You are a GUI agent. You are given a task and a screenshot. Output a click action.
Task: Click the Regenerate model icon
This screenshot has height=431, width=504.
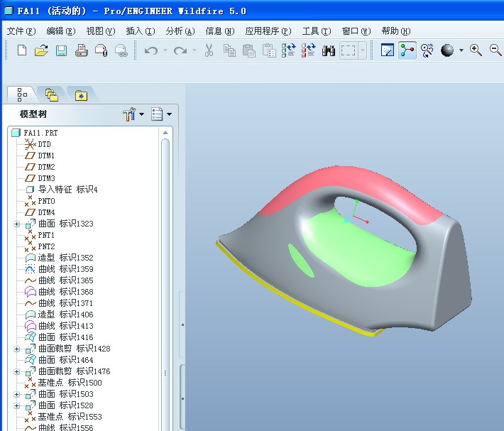pos(289,50)
